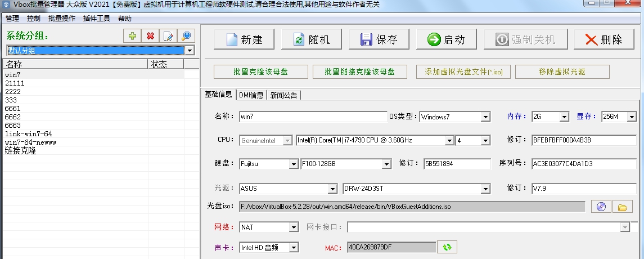Click the edit-group pencil icon
Viewport: 644px width, 259px height.
(x=168, y=36)
